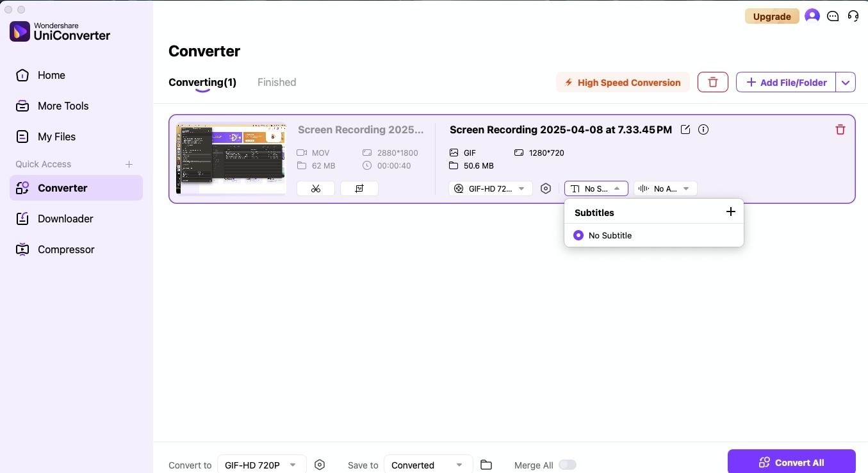The height and width of the screenshot is (473, 868).
Task: Go to Home in the sidebar
Action: [76, 75]
